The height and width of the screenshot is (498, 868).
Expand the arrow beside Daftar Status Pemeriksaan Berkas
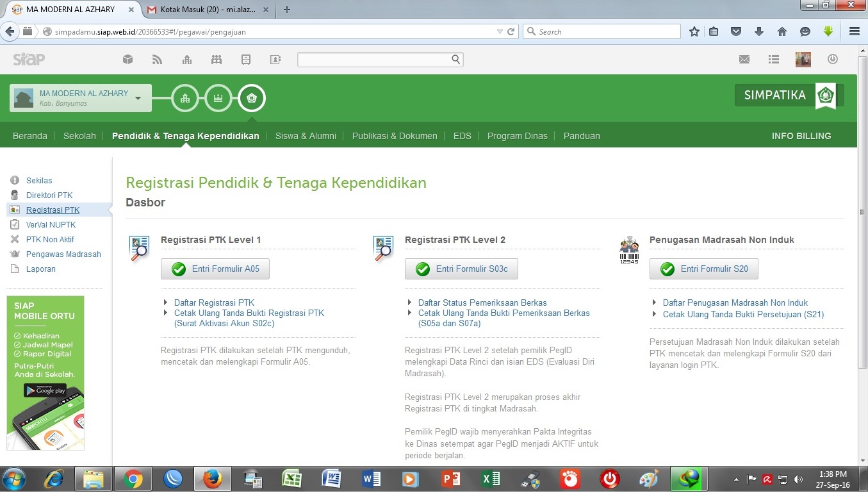(409, 302)
